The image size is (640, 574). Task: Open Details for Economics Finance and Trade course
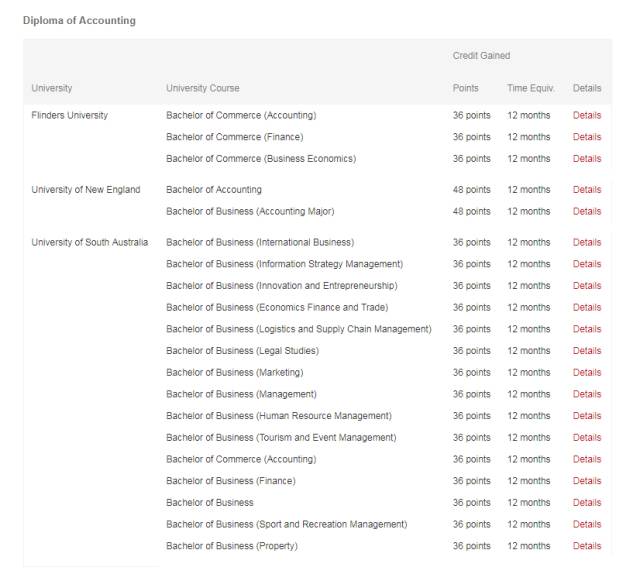point(587,307)
